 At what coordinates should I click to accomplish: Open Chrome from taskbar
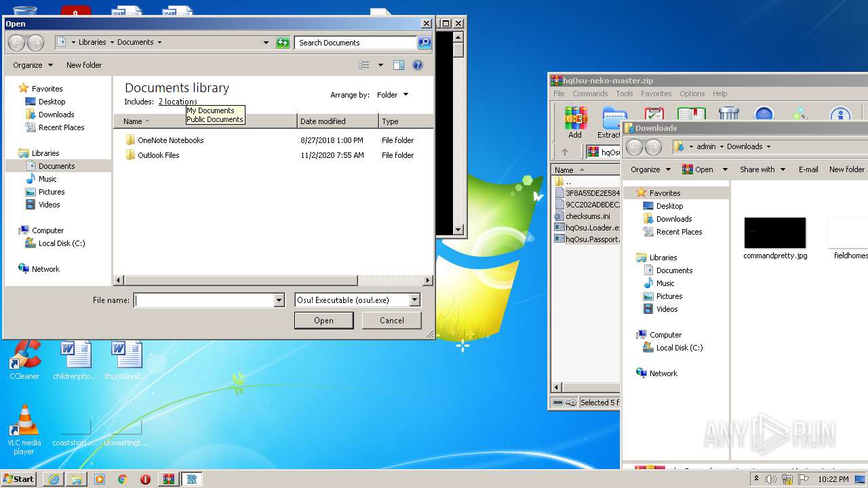(x=123, y=479)
